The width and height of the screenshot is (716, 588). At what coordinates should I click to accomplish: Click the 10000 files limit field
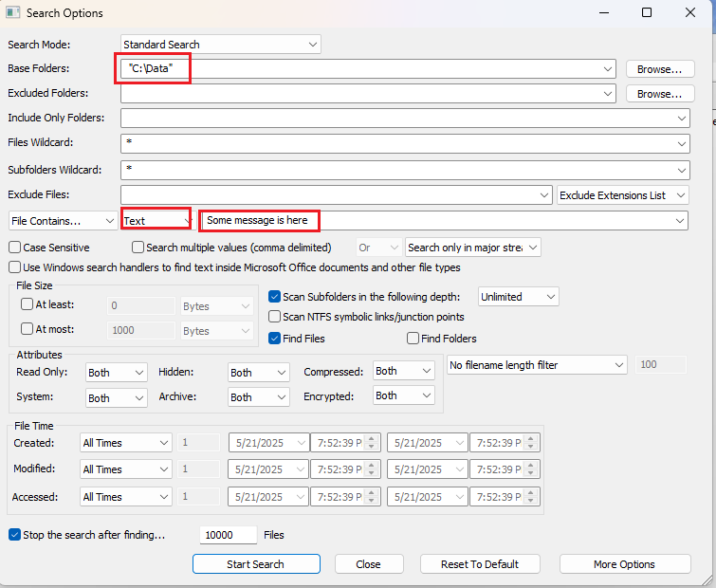coord(229,535)
